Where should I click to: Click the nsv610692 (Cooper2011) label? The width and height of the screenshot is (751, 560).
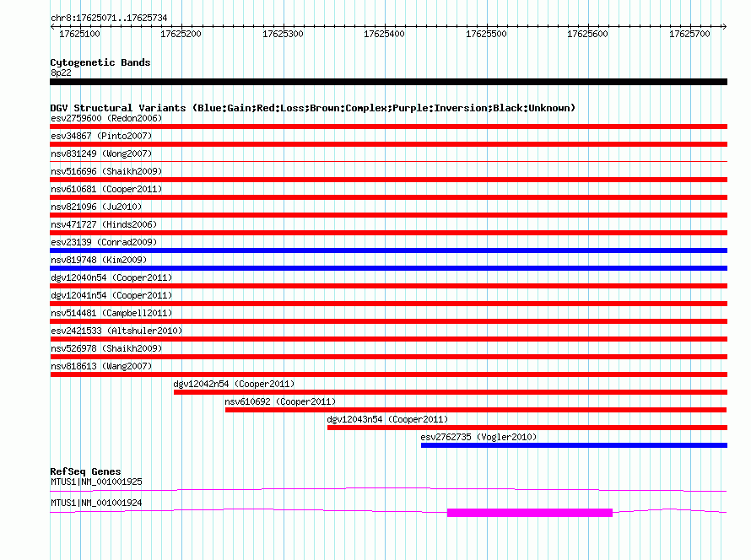click(x=280, y=401)
